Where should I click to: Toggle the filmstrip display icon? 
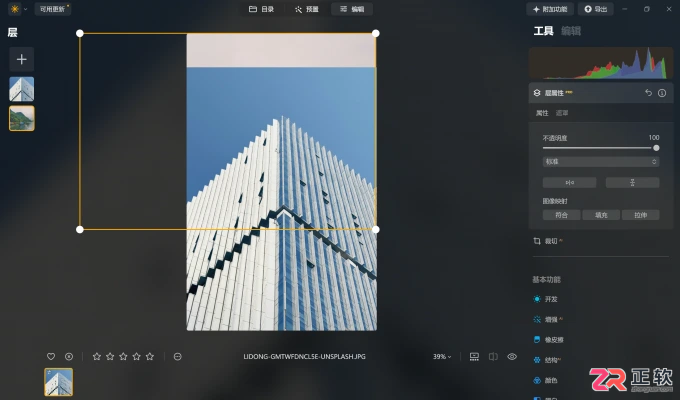pos(474,357)
